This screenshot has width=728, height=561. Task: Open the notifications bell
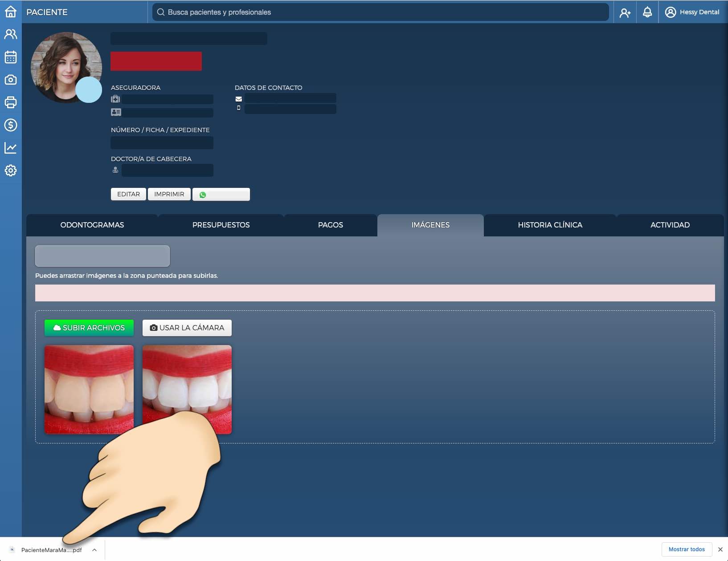(647, 12)
